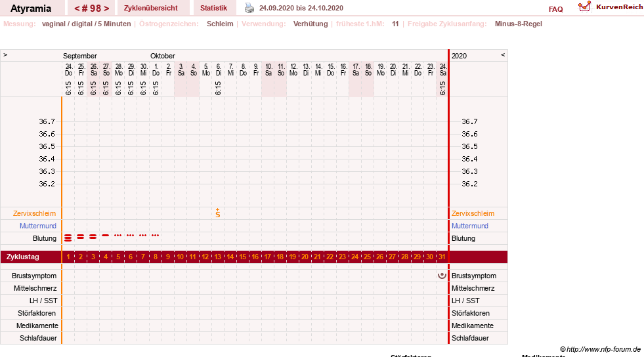
Task: Click the breast symptom smiley icon
Action: click(x=442, y=276)
